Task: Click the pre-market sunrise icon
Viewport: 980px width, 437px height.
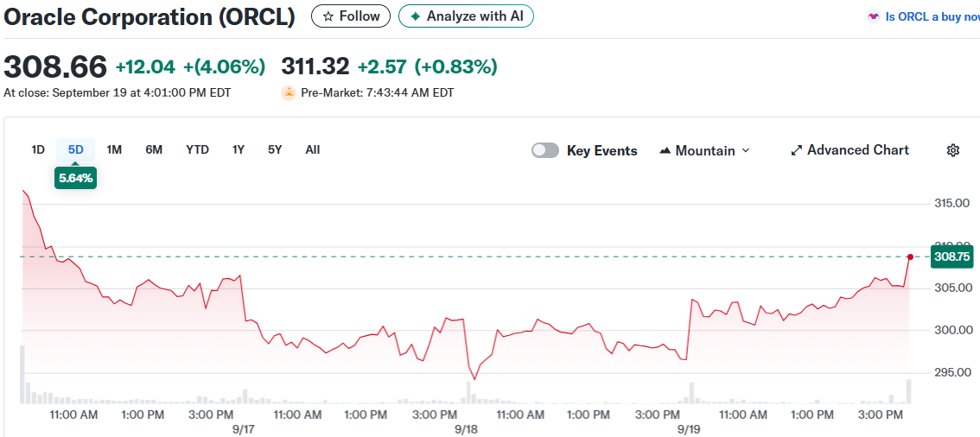Action: [288, 93]
